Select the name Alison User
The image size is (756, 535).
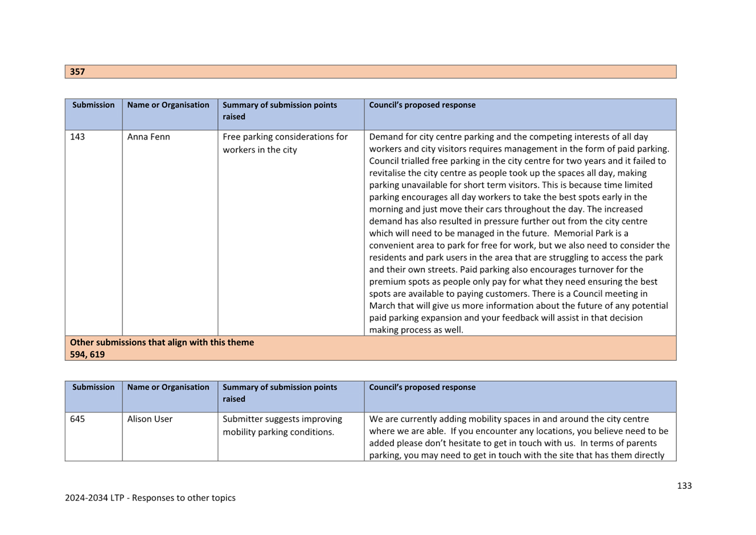(150, 419)
